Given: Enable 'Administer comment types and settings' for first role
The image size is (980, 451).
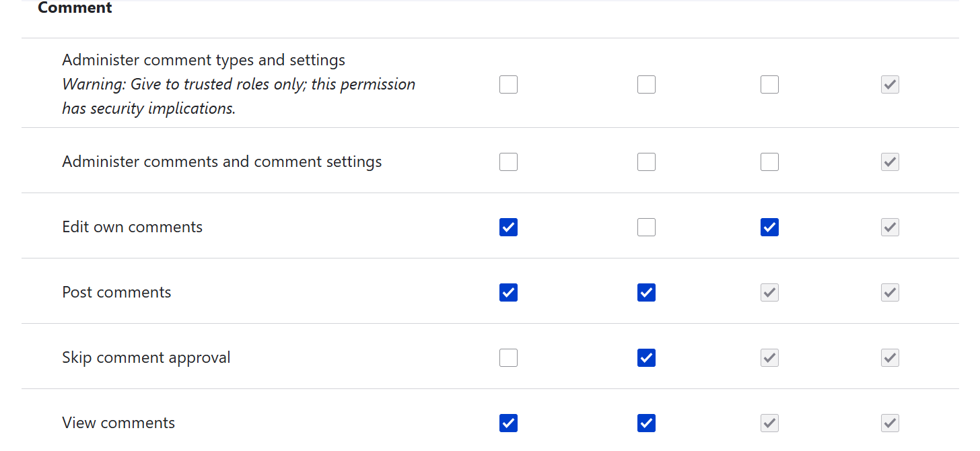Looking at the screenshot, I should tap(508, 84).
